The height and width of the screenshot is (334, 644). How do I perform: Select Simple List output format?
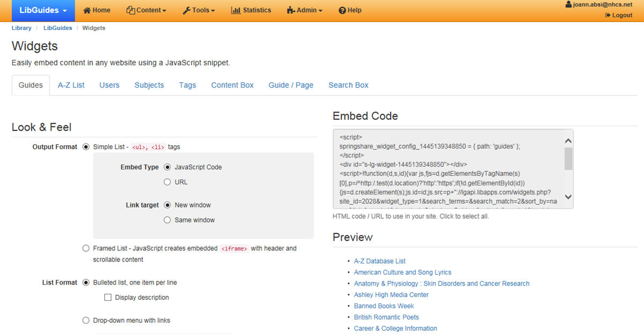pos(86,147)
